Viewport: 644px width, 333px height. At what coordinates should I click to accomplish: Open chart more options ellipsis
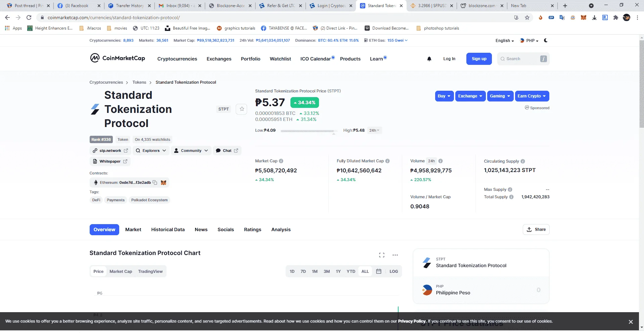(395, 255)
